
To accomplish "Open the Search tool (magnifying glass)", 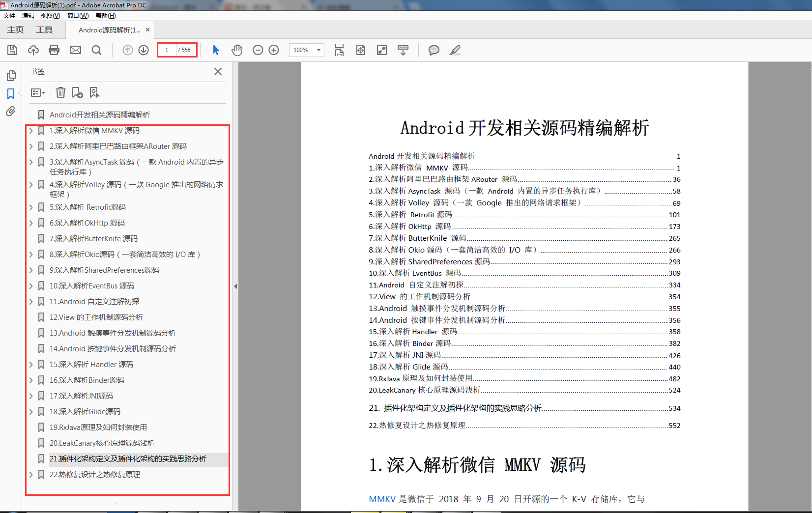I will pyautogui.click(x=96, y=50).
